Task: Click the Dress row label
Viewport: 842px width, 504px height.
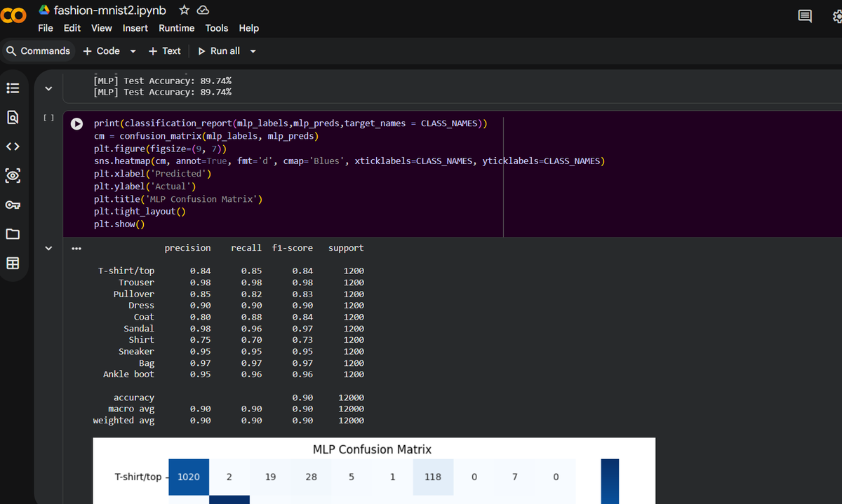Action: click(x=141, y=306)
